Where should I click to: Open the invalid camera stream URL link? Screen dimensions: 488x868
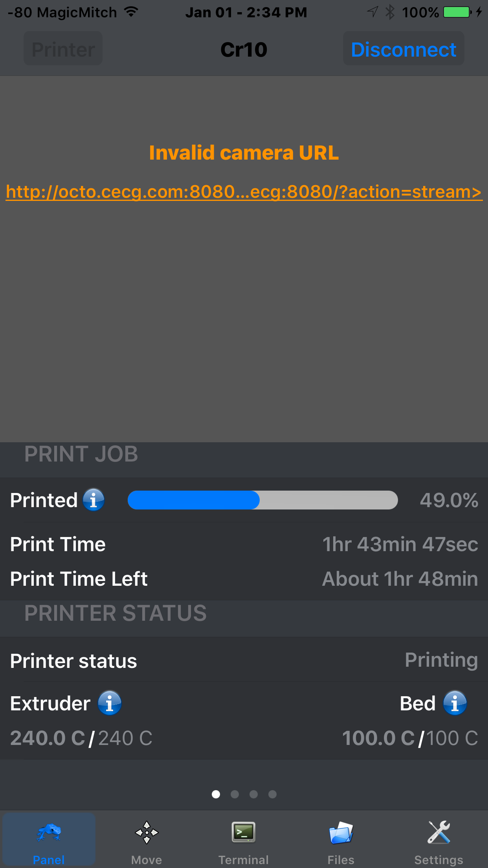click(244, 192)
